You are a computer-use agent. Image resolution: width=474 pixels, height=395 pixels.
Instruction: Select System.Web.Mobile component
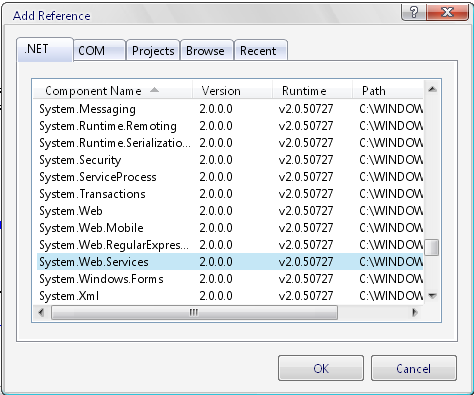pos(230,228)
